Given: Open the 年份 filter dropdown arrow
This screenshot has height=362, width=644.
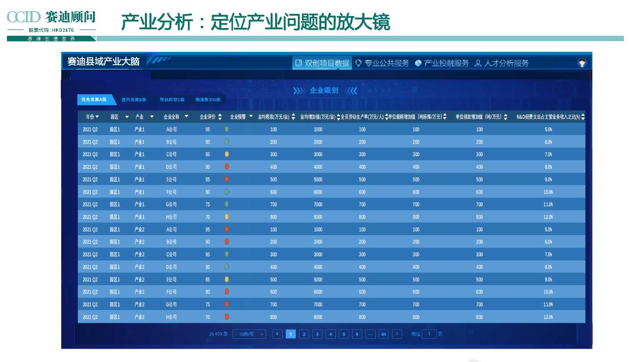Looking at the screenshot, I should point(97,117).
